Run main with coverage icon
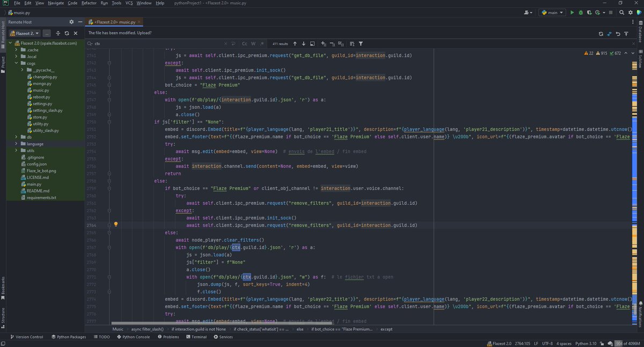 (x=589, y=12)
